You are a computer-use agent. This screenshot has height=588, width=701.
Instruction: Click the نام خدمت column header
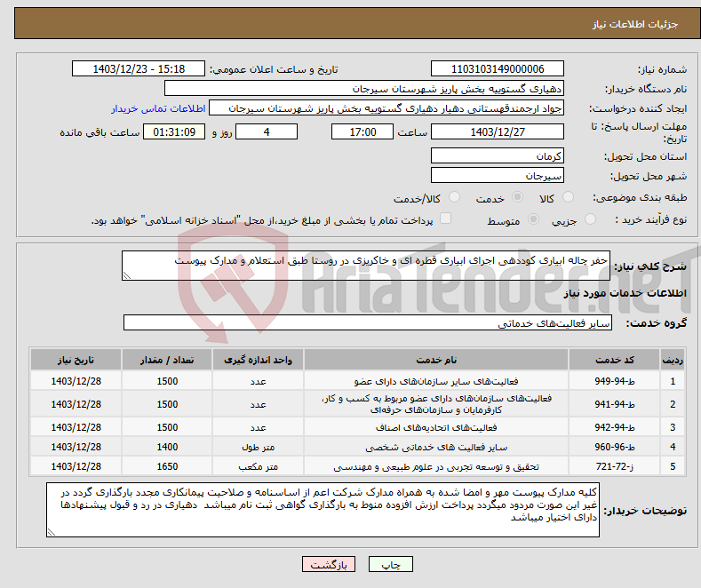point(436,360)
